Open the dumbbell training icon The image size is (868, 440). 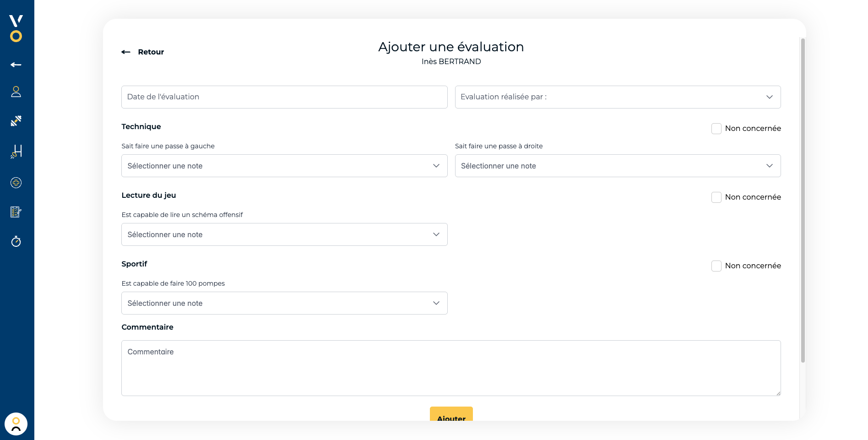pyautogui.click(x=16, y=121)
